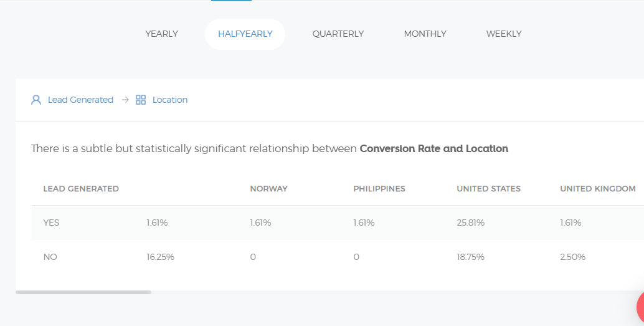Viewport: 644px width, 326px height.
Task: Click the Norway column header
Action: [x=269, y=189]
